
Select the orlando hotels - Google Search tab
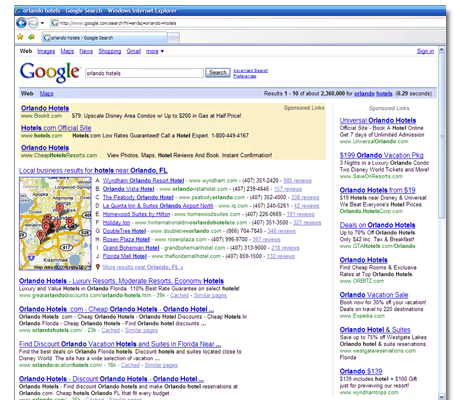(104, 38)
